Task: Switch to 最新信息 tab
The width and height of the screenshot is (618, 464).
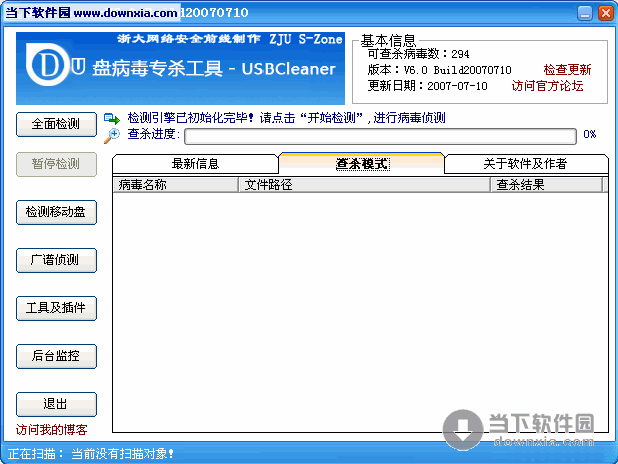Action: [195, 164]
